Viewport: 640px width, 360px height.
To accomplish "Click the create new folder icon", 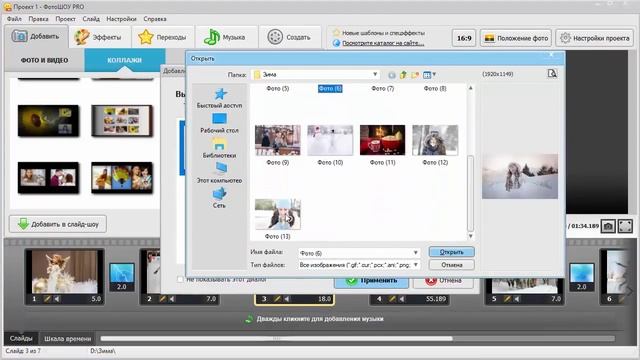I will tap(415, 75).
